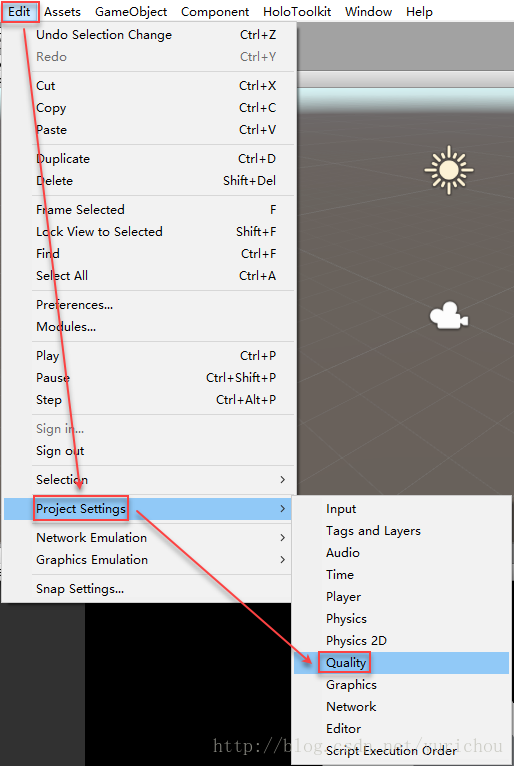The image size is (514, 766).
Task: Choose Find from the Edit menu
Action: click(149, 254)
